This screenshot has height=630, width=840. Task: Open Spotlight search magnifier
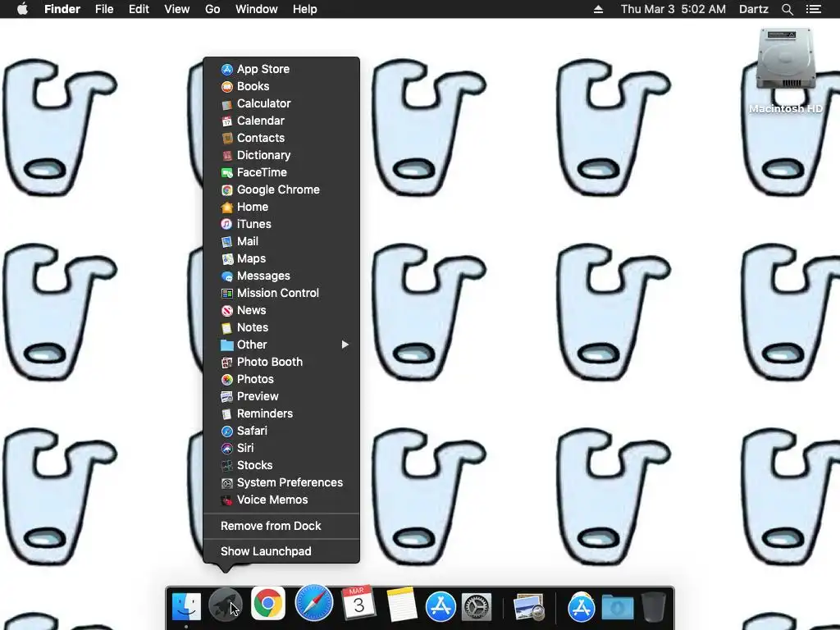click(x=787, y=9)
